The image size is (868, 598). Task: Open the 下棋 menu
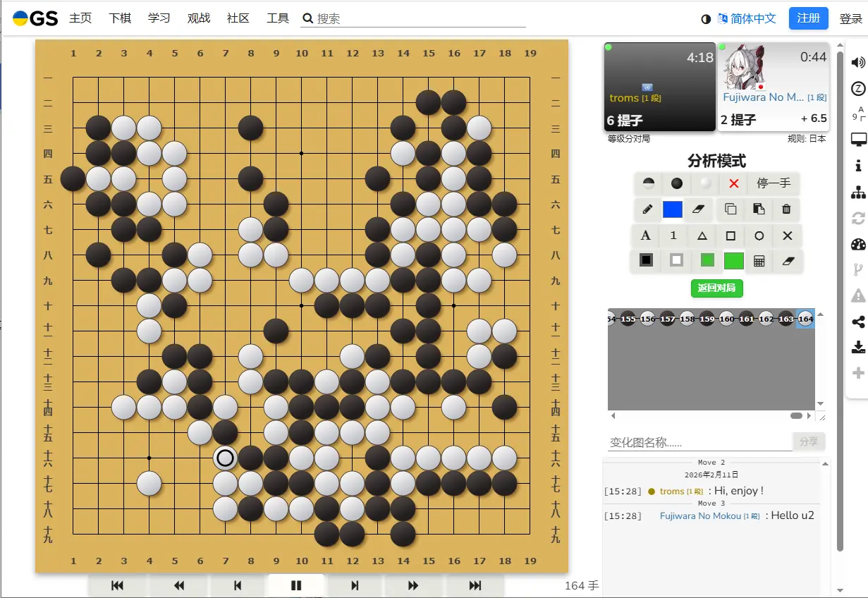click(119, 19)
